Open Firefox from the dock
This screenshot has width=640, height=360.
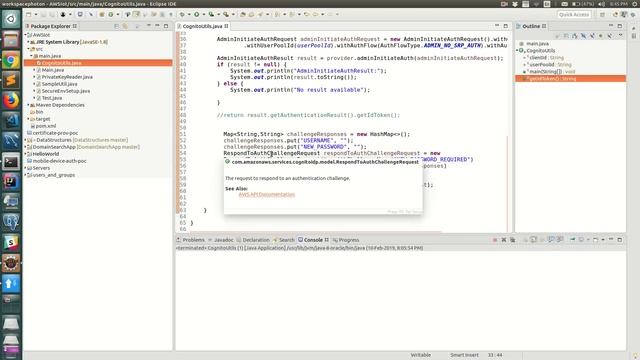(11, 100)
